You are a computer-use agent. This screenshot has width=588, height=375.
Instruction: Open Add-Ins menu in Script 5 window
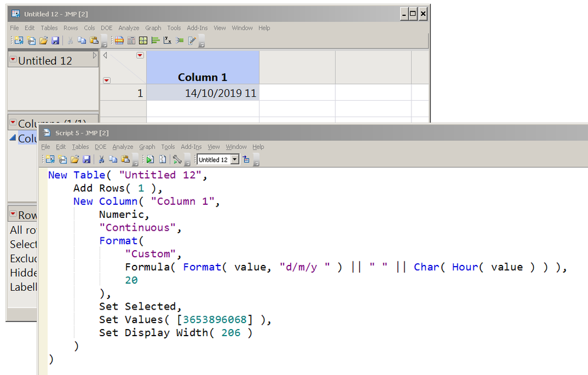point(191,147)
